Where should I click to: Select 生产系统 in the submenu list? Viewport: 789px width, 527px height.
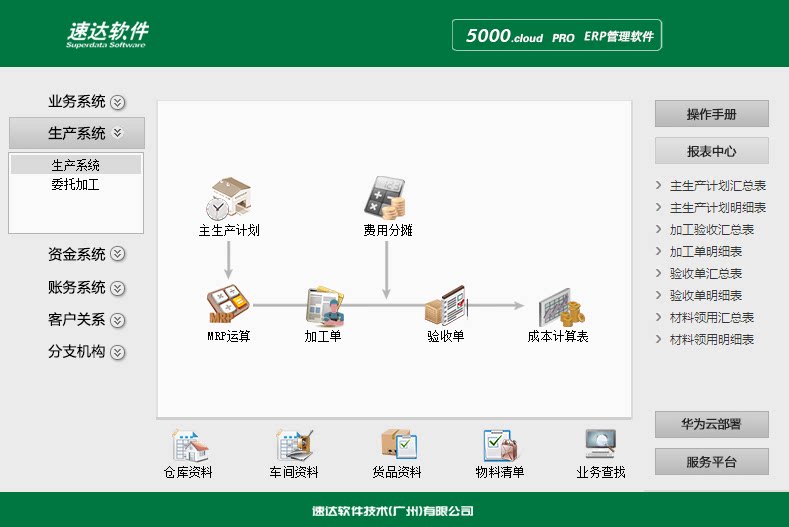pyautogui.click(x=76, y=165)
